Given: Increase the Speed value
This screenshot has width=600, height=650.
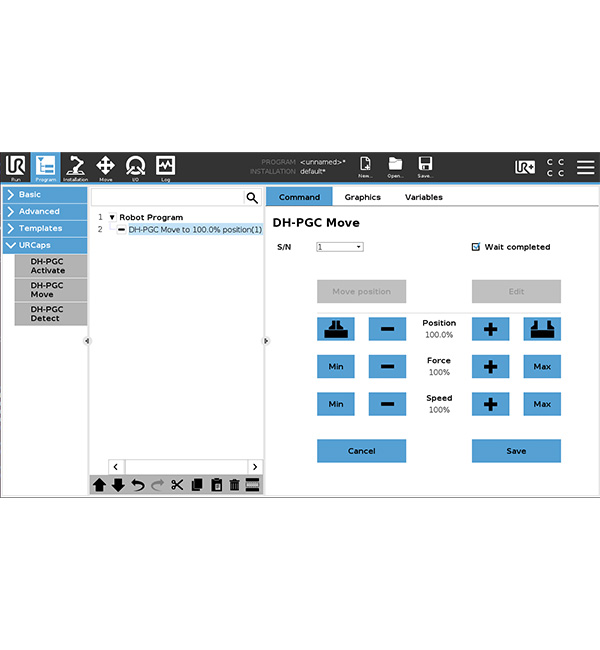Looking at the screenshot, I should pyautogui.click(x=491, y=404).
